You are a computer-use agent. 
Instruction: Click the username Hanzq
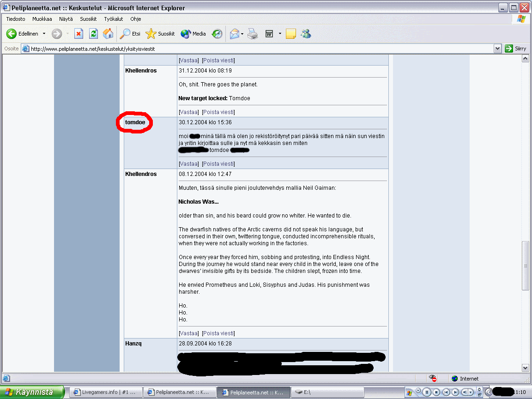click(x=133, y=344)
